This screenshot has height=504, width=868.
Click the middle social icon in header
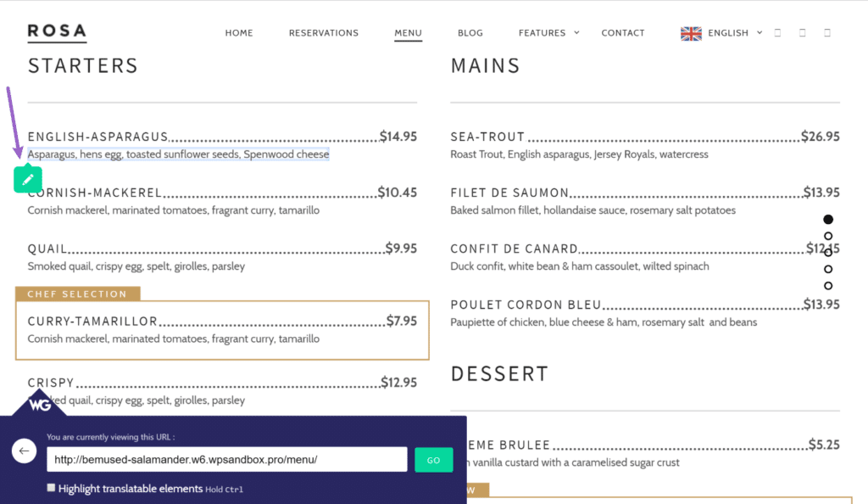[803, 33]
